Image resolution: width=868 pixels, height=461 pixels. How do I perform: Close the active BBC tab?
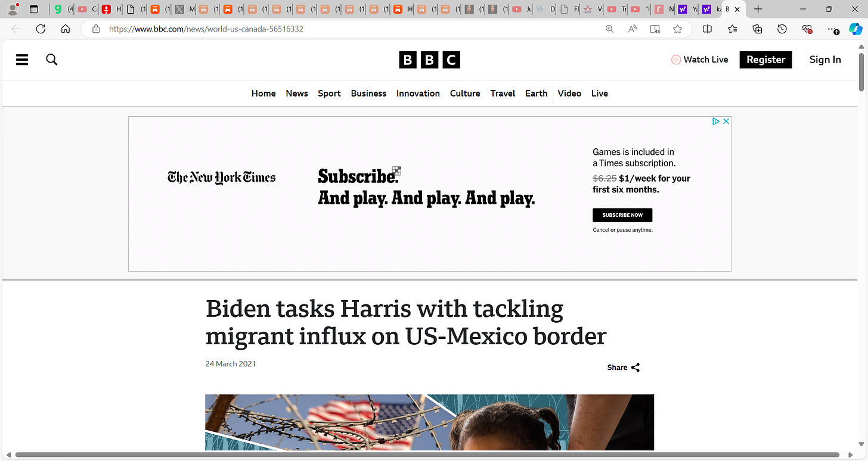click(737, 9)
